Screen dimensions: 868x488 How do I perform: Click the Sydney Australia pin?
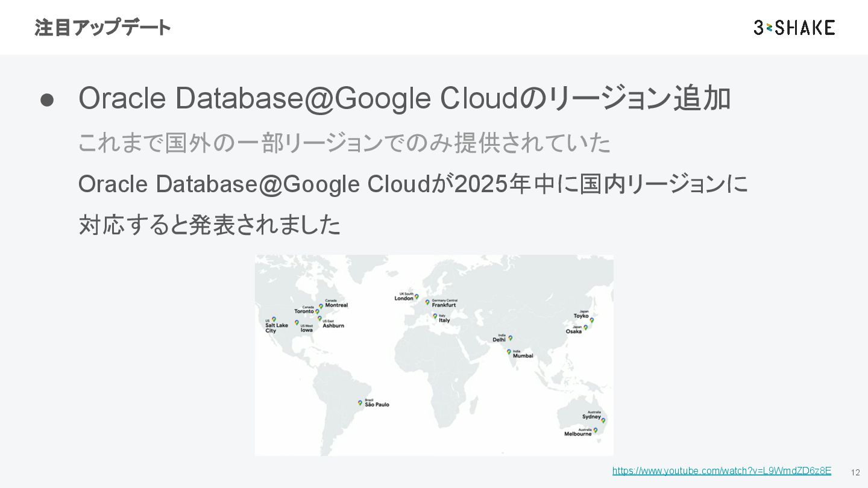[603, 420]
